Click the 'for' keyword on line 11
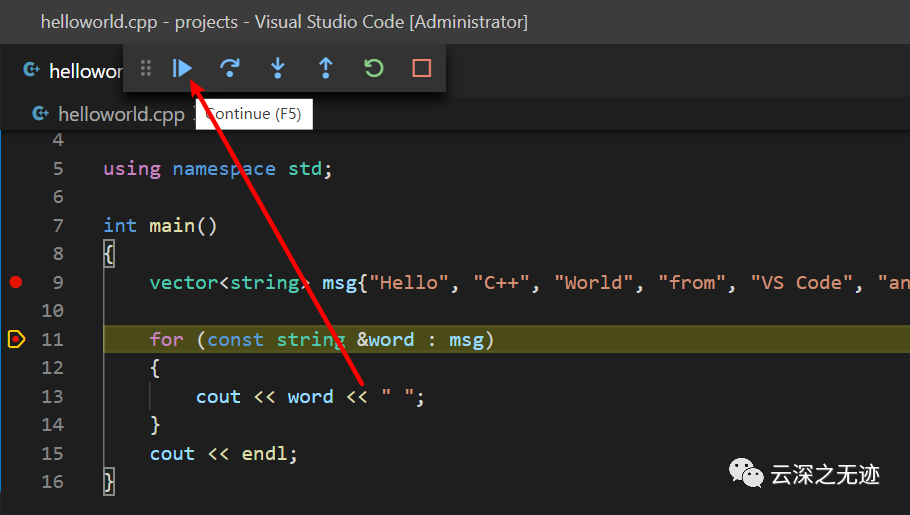 (x=167, y=339)
